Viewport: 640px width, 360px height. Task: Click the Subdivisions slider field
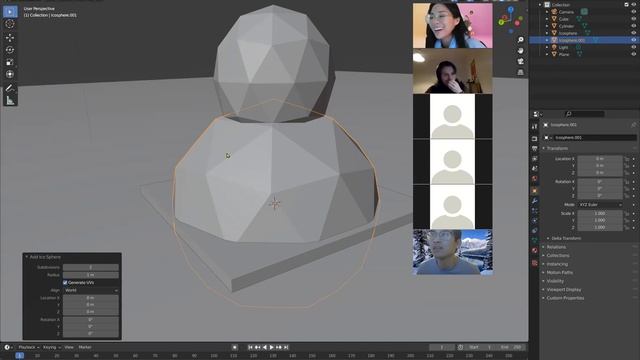pyautogui.click(x=91, y=267)
